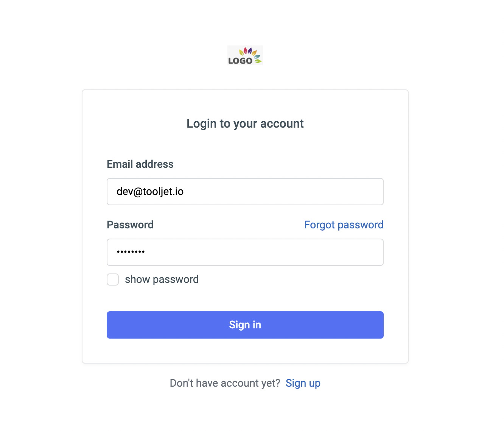
Task: Submit the form with Sign in button
Action: click(x=245, y=325)
